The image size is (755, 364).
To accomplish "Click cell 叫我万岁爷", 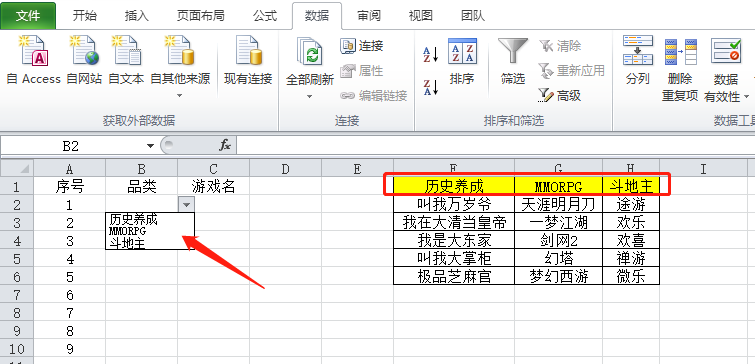I will [x=454, y=204].
